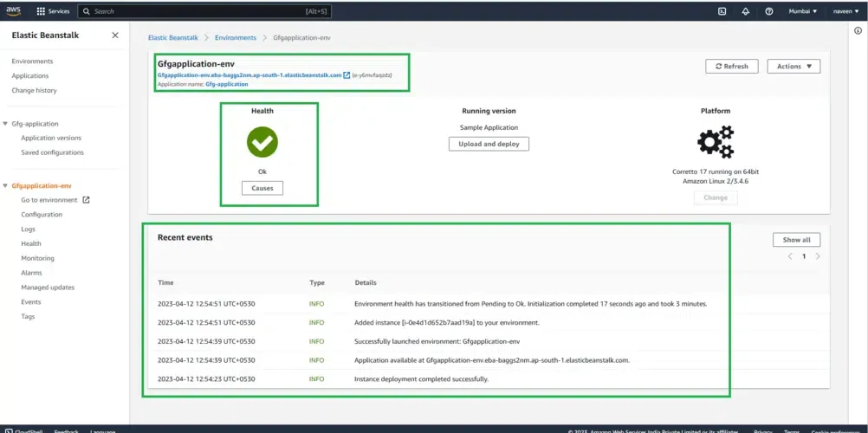The width and height of the screenshot is (868, 433).
Task: Click 'Application available at' event text
Action: 492,360
